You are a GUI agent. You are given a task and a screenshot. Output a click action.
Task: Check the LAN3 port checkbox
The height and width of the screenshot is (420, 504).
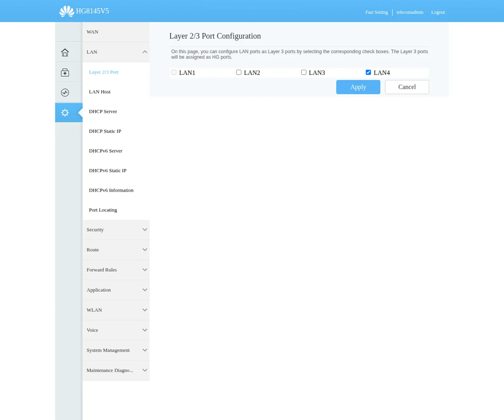(304, 72)
